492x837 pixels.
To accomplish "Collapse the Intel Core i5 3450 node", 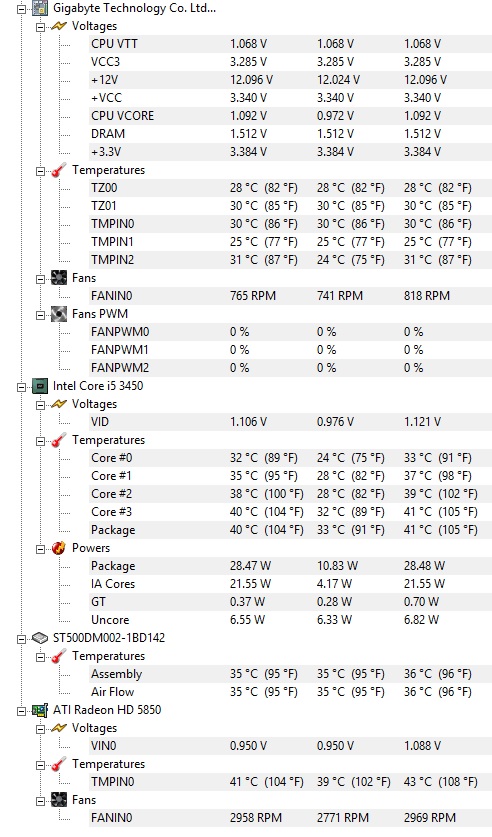I will (x=21, y=387).
